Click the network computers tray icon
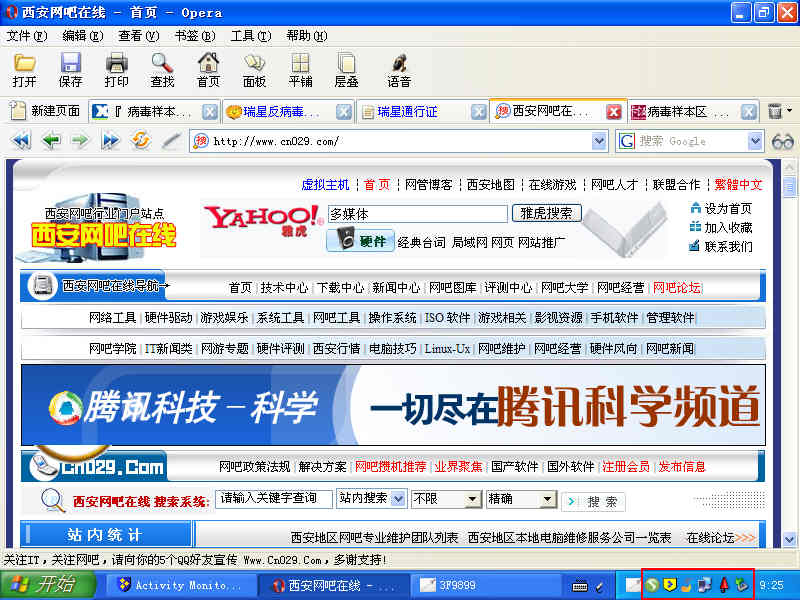 (x=706, y=585)
